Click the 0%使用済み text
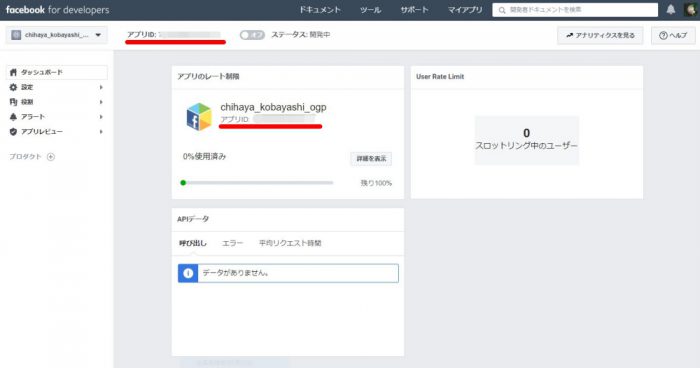 pos(204,156)
